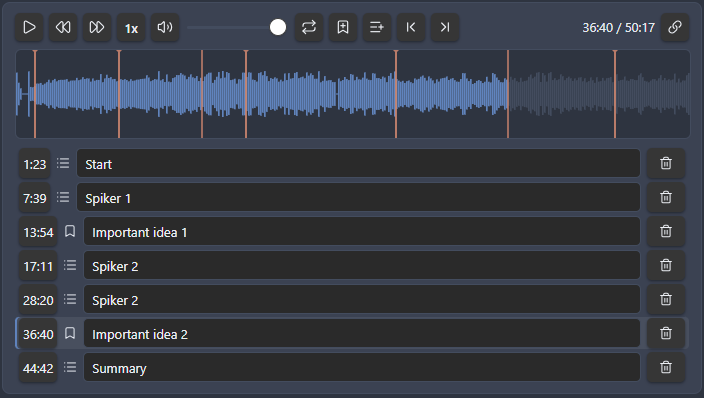Jump to timestamp 36:40

pyautogui.click(x=38, y=334)
